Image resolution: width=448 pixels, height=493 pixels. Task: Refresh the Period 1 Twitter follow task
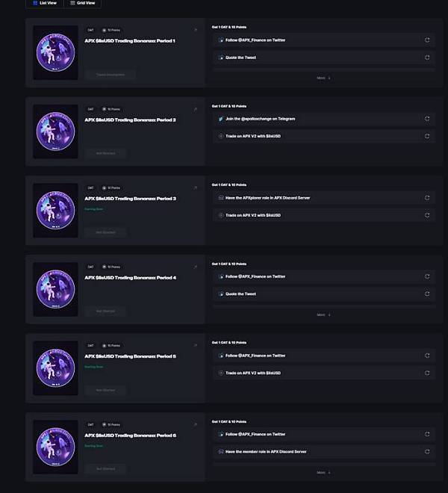click(x=427, y=40)
